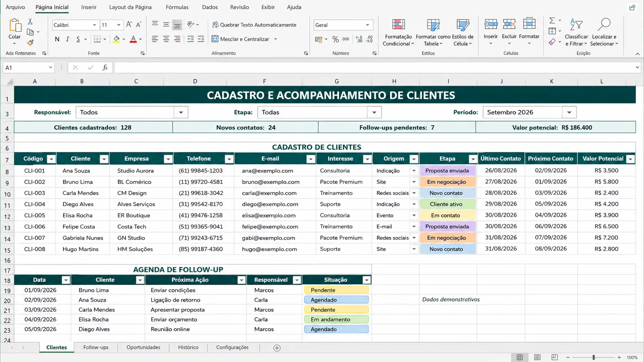Click the Inserir cells icon
Image resolution: width=644 pixels, height=362 pixels.
pyautogui.click(x=491, y=24)
